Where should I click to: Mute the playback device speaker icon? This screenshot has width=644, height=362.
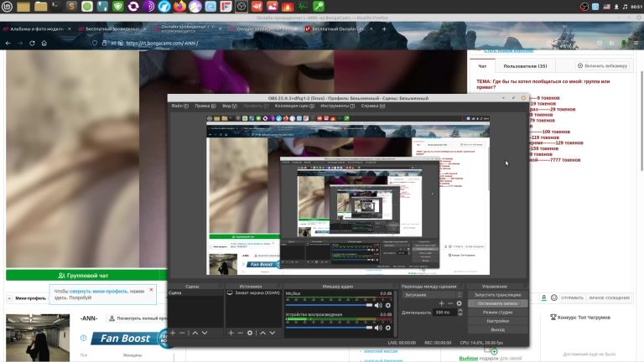pyautogui.click(x=378, y=327)
